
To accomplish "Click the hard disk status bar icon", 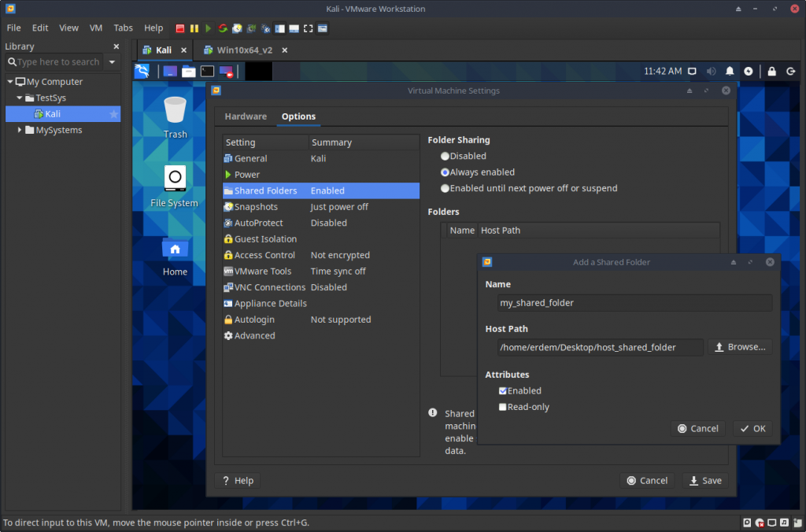I will click(x=748, y=523).
